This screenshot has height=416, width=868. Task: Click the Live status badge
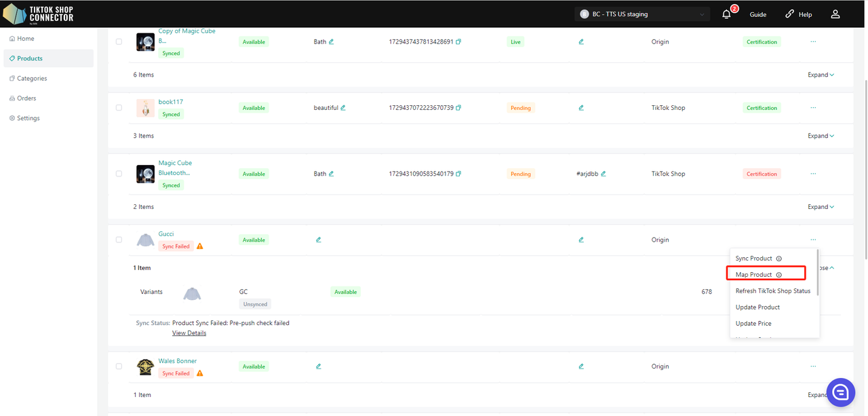point(516,42)
